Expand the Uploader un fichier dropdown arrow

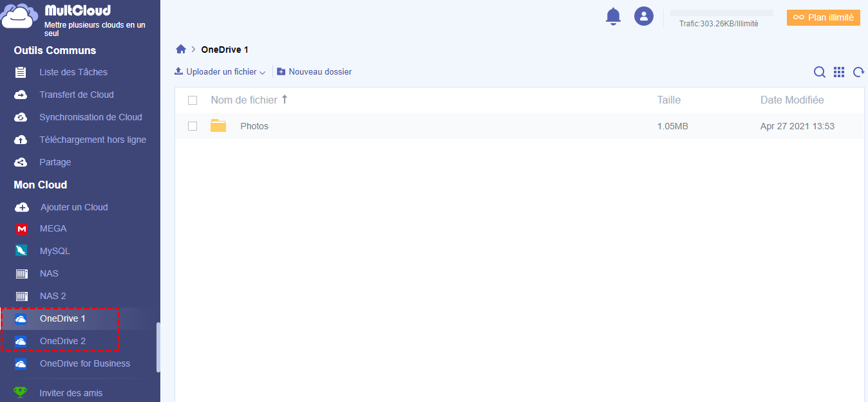coord(262,73)
